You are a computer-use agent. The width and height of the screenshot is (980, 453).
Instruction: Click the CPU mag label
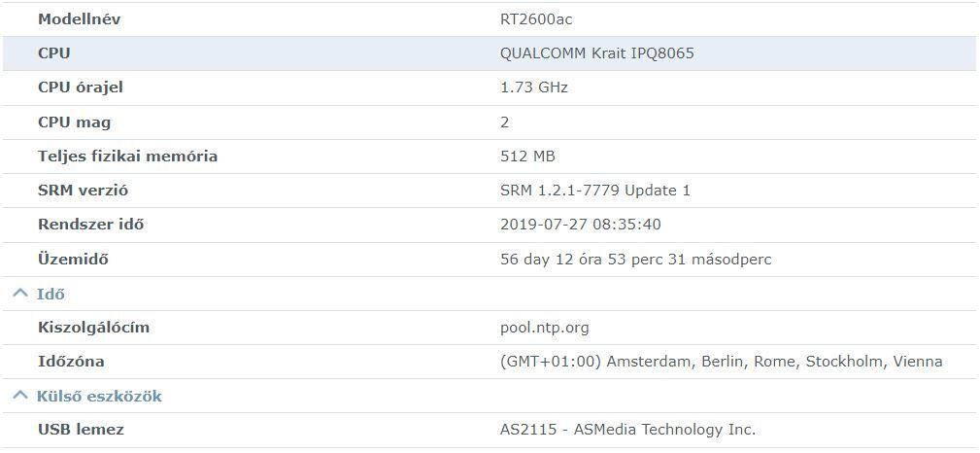pyautogui.click(x=74, y=122)
